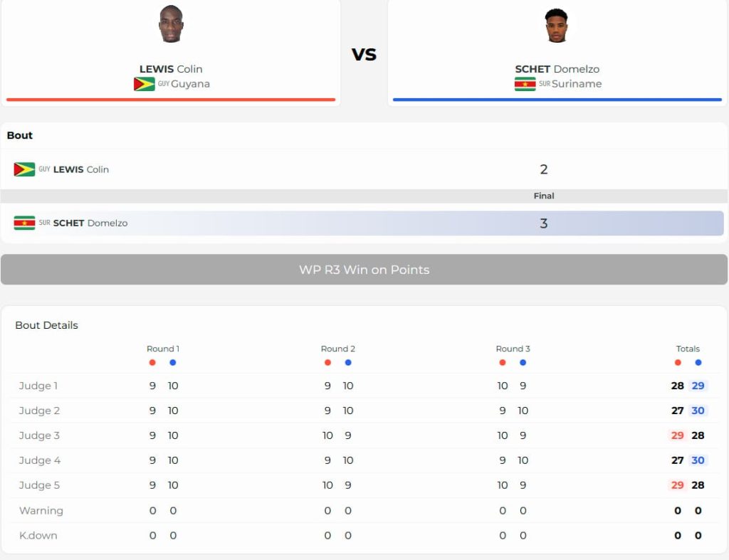Screen dimensions: 729x560
Task: Click Judge 3's red total of 29
Action: click(x=678, y=435)
